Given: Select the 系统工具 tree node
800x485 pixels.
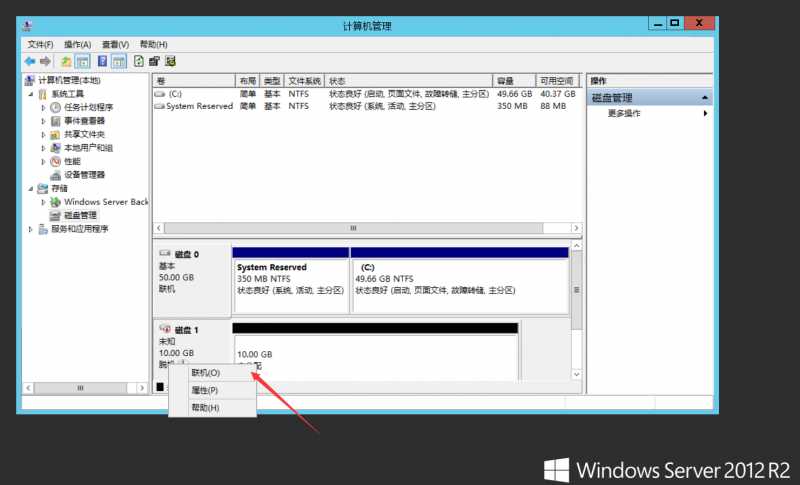Looking at the screenshot, I should [x=67, y=94].
